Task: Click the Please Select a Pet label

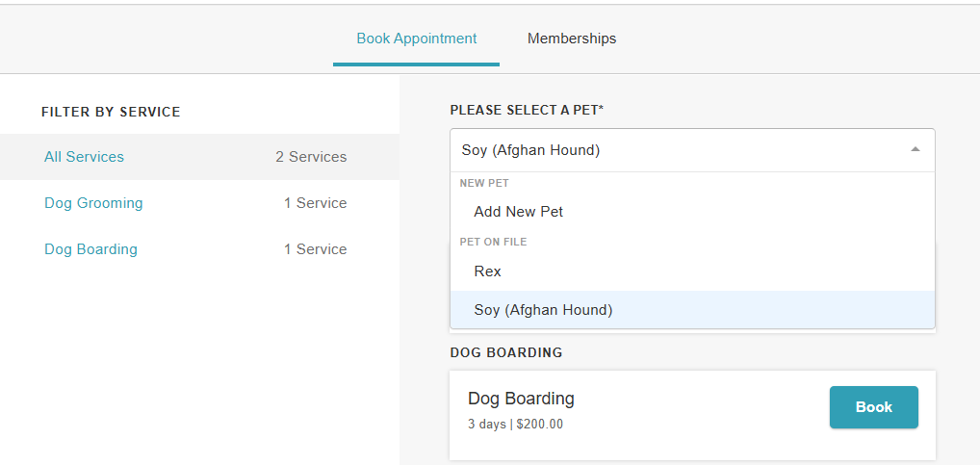Action: point(527,111)
